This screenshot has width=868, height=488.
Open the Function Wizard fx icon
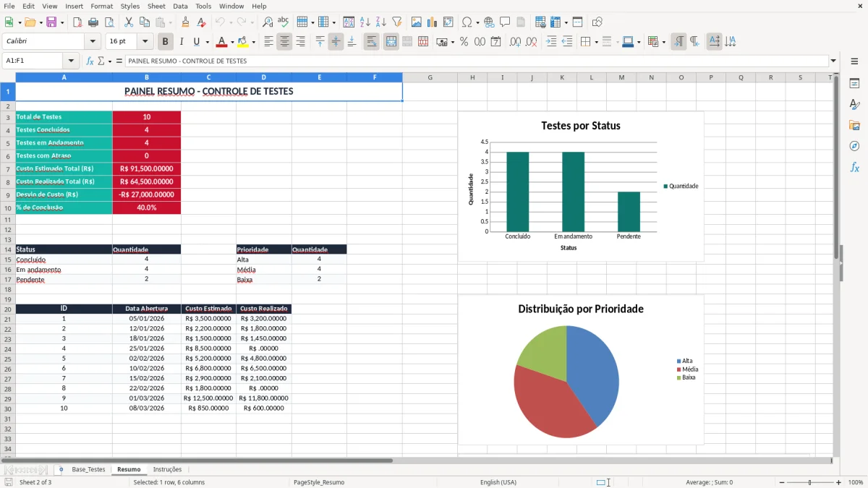90,61
